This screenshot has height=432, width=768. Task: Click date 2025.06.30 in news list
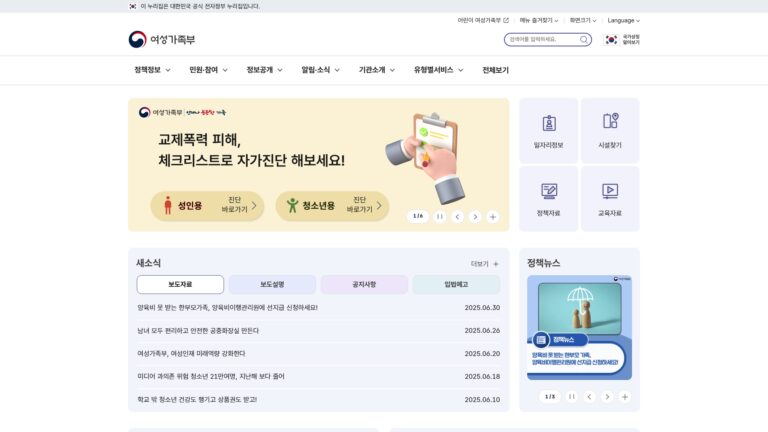pyautogui.click(x=482, y=308)
